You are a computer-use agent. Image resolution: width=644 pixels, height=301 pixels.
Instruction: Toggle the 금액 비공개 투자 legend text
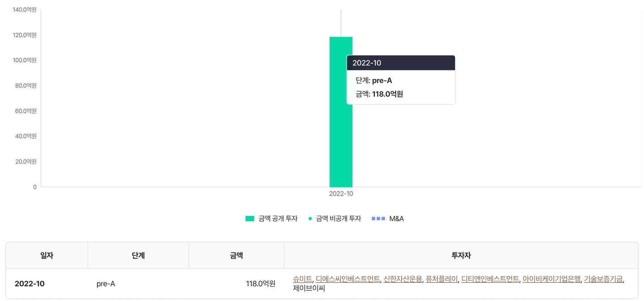tap(338, 219)
